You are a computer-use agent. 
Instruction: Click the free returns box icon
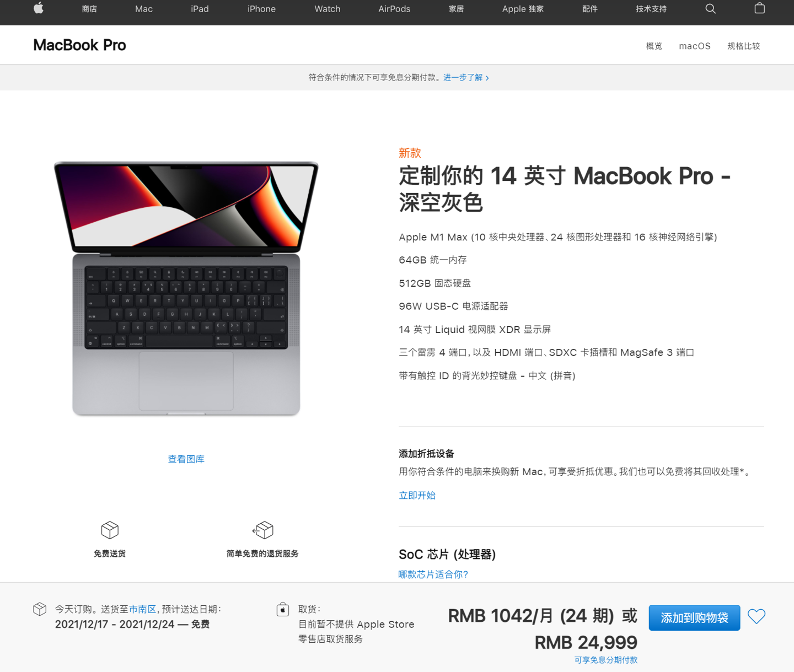(x=262, y=530)
